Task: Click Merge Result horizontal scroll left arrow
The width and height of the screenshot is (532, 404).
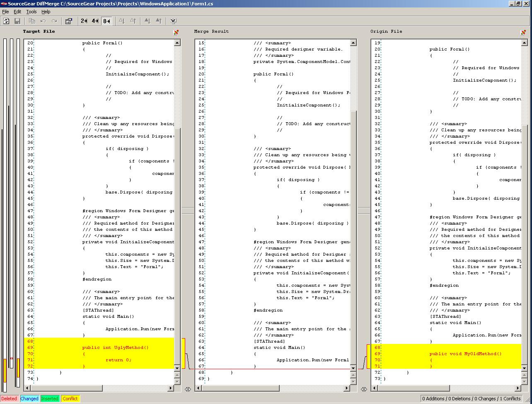Action: click(198, 388)
